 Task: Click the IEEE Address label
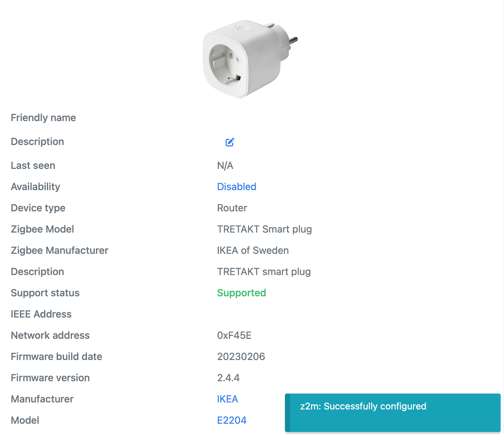[x=41, y=314]
